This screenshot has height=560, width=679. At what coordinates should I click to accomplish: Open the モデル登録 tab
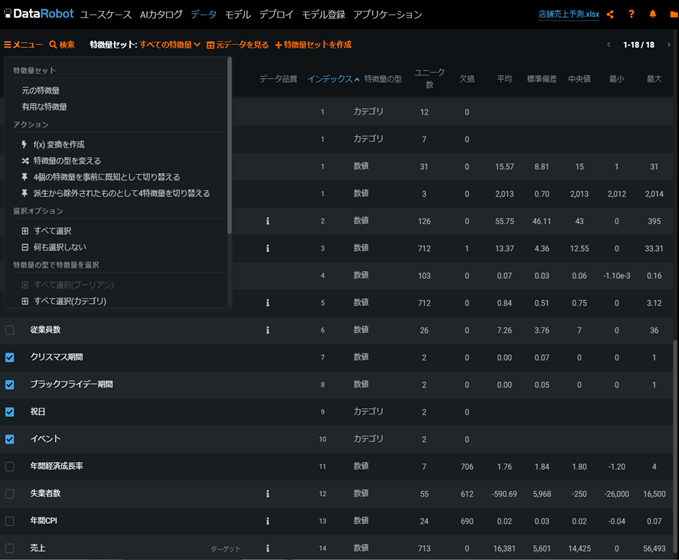[x=323, y=14]
